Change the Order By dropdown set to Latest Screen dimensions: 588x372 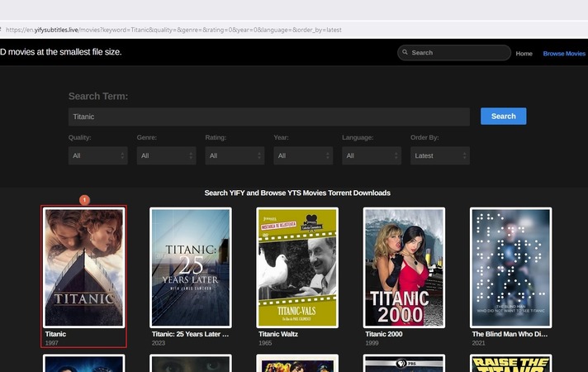point(440,155)
